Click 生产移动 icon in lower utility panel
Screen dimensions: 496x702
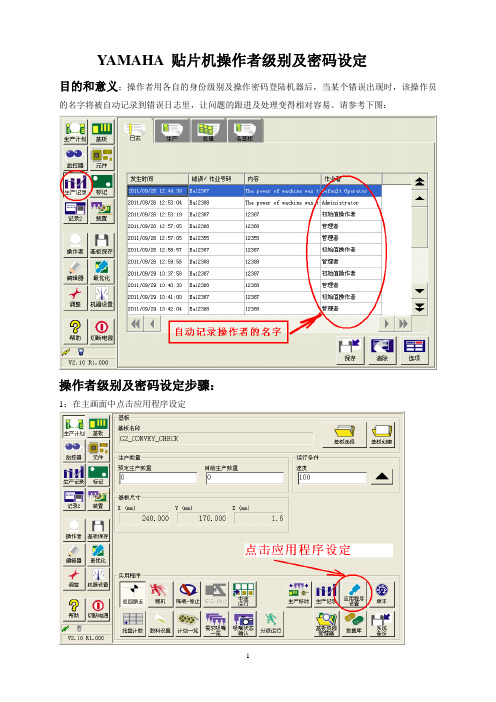point(299,594)
